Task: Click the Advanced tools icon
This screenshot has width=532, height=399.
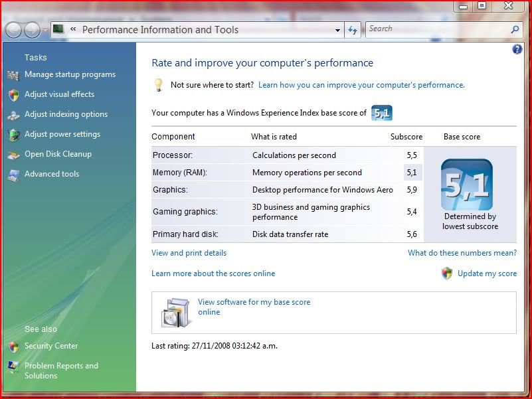Action: [13, 175]
